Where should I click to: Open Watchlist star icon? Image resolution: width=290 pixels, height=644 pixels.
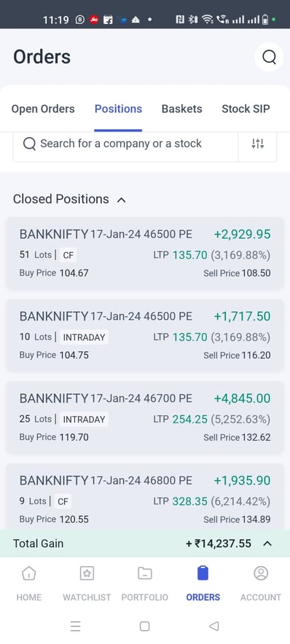(87, 573)
